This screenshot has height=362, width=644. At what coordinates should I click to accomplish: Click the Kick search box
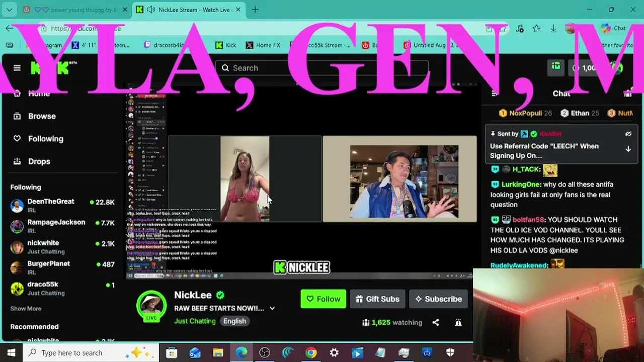click(x=322, y=68)
